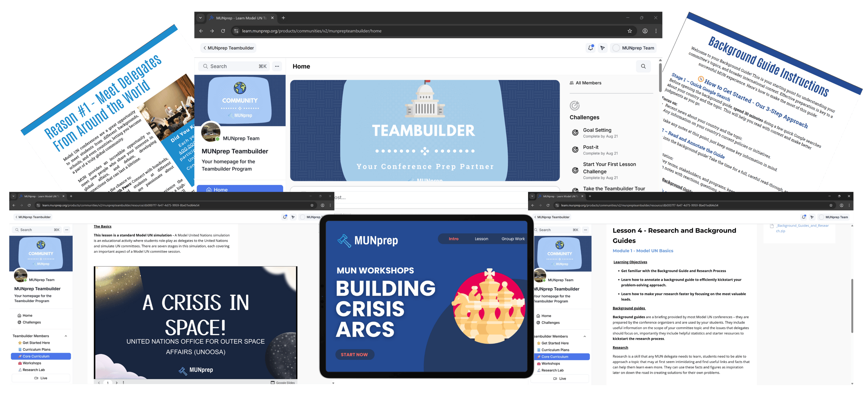Click Module 1 - Model UN Basics link
Image resolution: width=868 pixels, height=397 pixels.
point(643,251)
